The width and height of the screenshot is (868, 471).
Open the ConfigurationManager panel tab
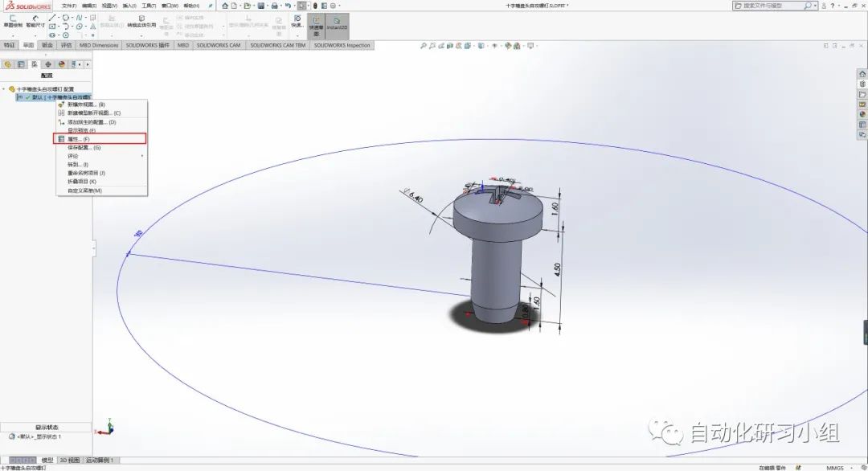pyautogui.click(x=35, y=64)
